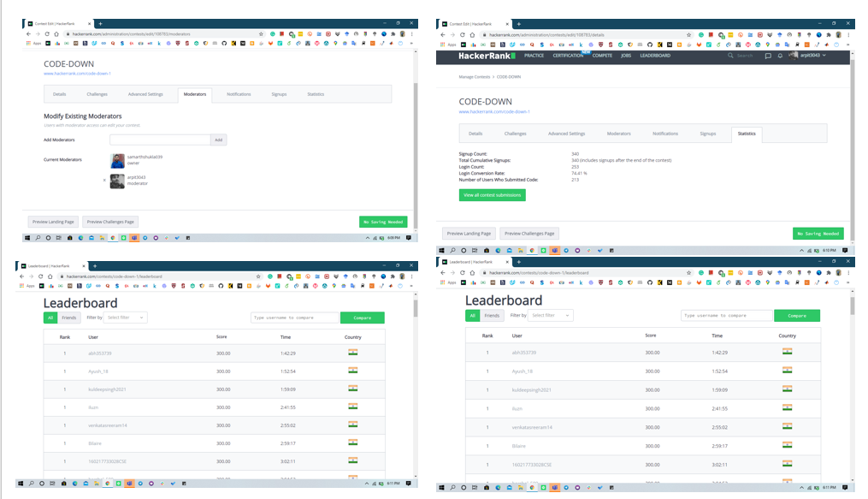
Task: Click HackerRank logo in Statistics window
Action: (487, 56)
